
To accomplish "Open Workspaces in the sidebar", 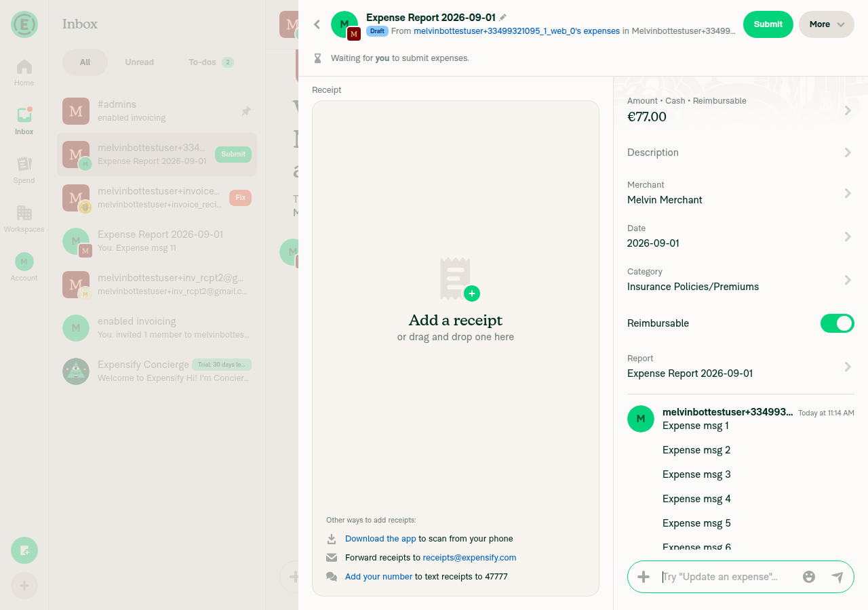I will click(x=24, y=218).
